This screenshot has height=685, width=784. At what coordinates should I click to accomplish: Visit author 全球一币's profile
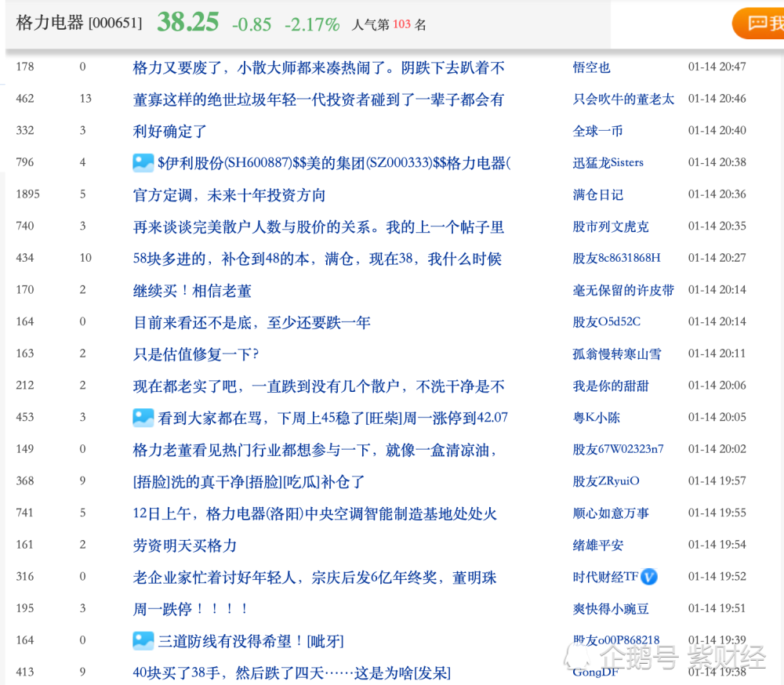pos(597,131)
